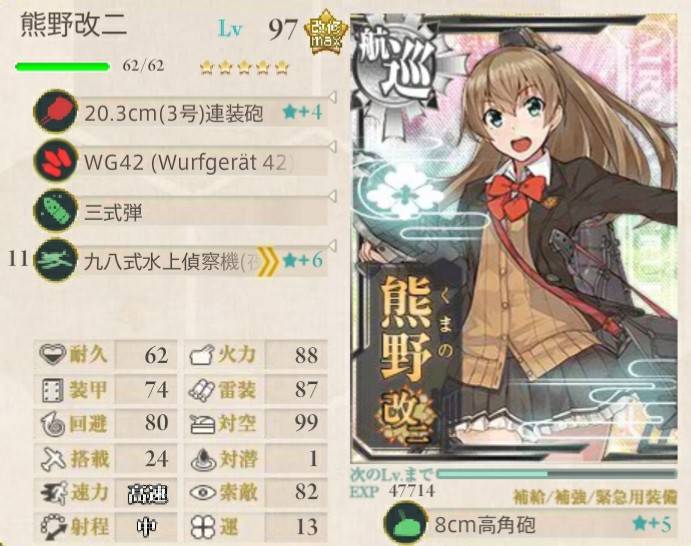691x546 pixels.
Task: Click the 高速 speed value
Action: click(147, 494)
